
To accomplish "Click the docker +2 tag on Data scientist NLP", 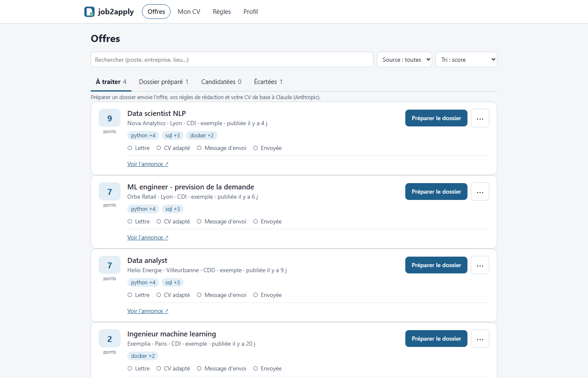I will point(202,136).
